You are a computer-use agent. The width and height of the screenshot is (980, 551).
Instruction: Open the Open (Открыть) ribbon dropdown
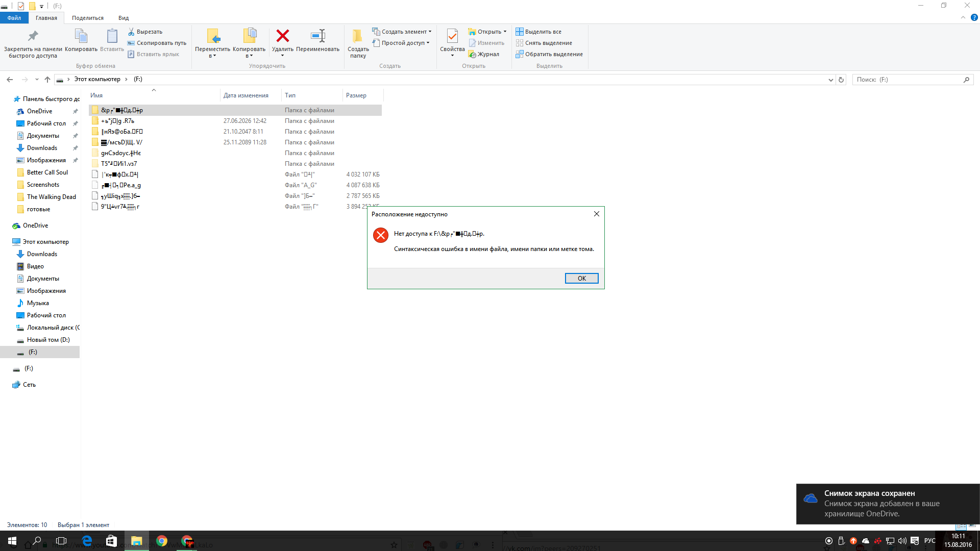coord(505,32)
